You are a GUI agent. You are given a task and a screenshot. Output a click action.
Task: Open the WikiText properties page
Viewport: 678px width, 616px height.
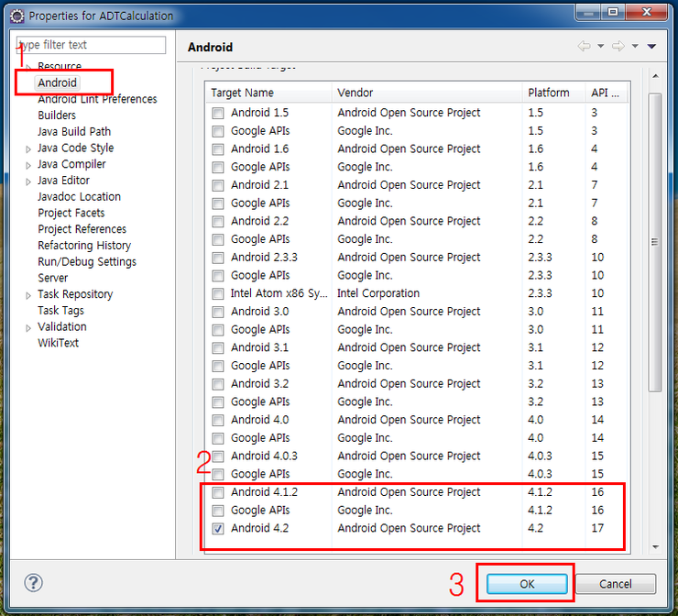[59, 343]
